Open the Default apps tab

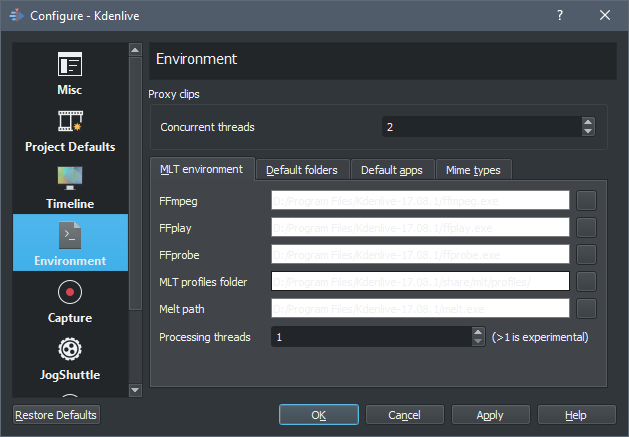click(391, 170)
